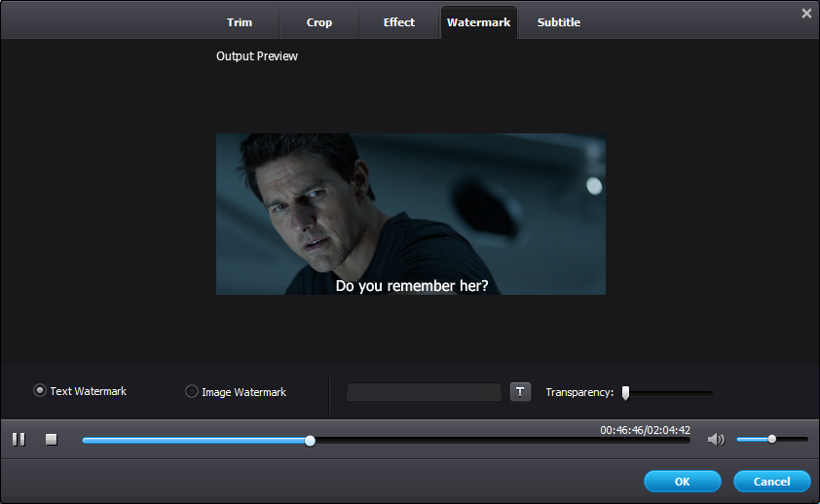Screen dimensions: 820x504
Task: Open the text font settings button
Action: pyautogui.click(x=520, y=392)
